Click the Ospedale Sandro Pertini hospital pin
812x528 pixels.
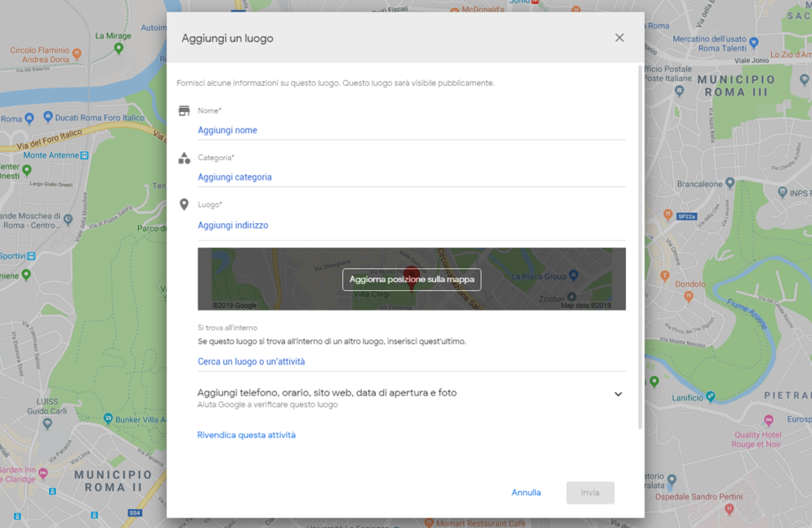pos(729,509)
